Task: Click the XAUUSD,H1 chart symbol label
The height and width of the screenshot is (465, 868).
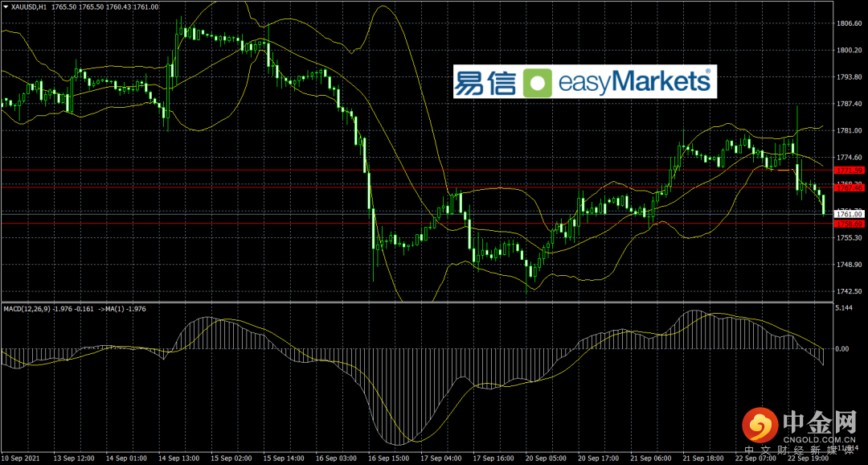Action: (x=30, y=6)
